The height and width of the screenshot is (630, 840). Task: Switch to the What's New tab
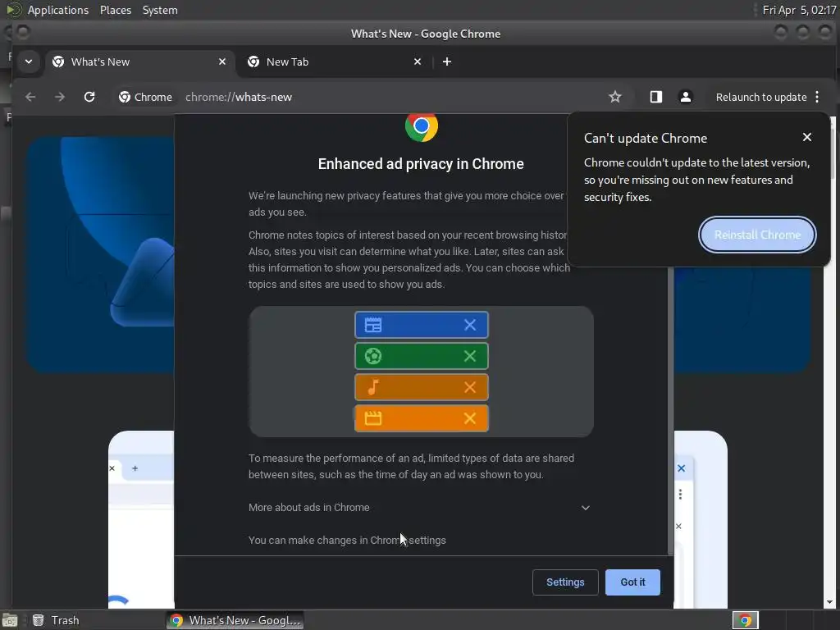click(139, 62)
